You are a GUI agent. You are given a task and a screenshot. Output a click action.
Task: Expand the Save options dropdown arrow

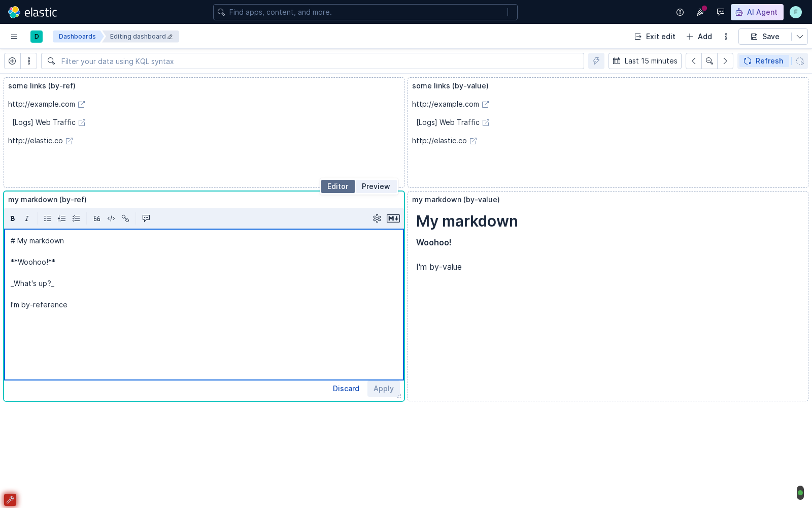800,37
